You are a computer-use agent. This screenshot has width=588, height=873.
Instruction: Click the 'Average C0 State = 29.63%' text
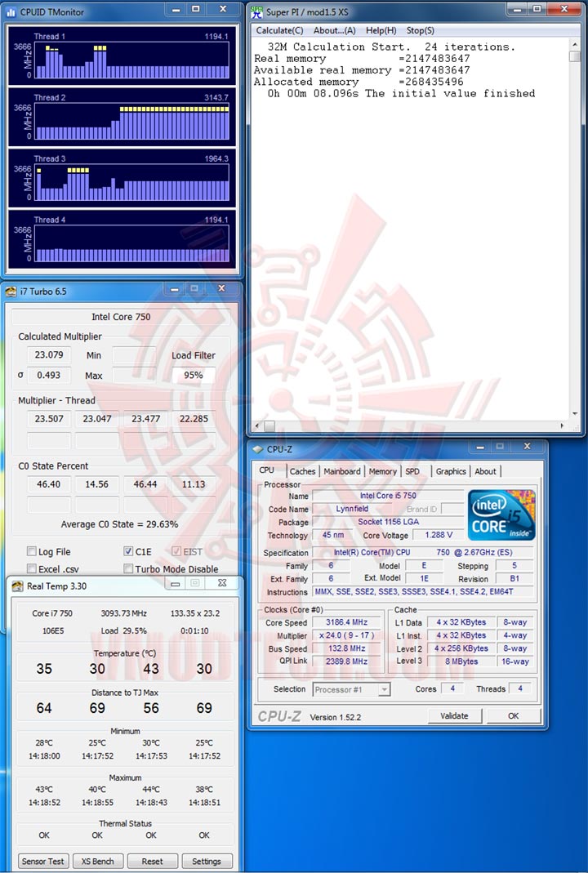[120, 524]
